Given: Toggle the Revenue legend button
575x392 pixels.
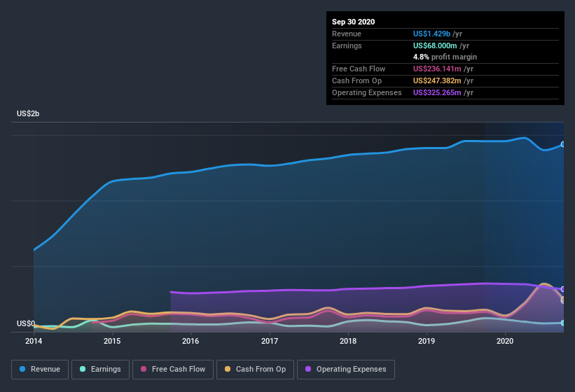Looking at the screenshot, I should [40, 370].
